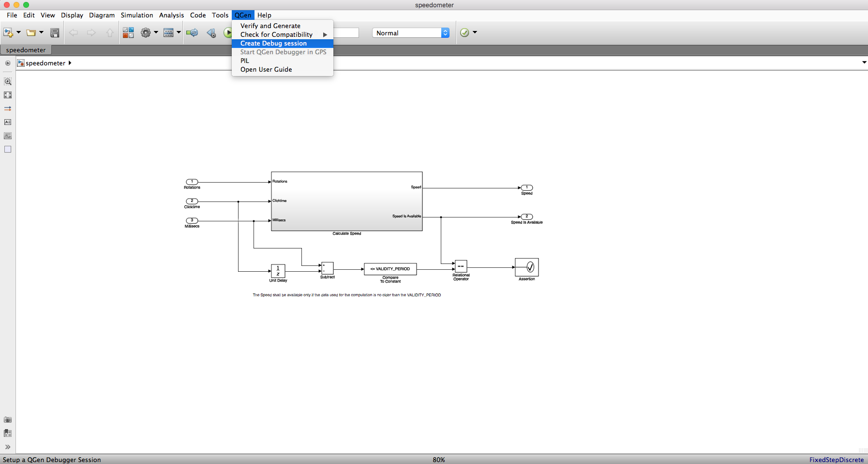
Task: Click the Update Diagram toolbar icon
Action: tap(192, 32)
